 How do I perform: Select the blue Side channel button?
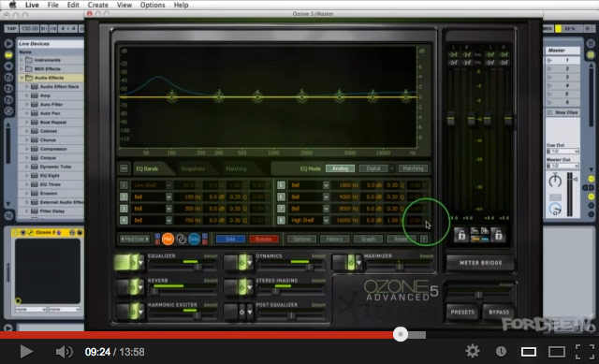(x=194, y=239)
